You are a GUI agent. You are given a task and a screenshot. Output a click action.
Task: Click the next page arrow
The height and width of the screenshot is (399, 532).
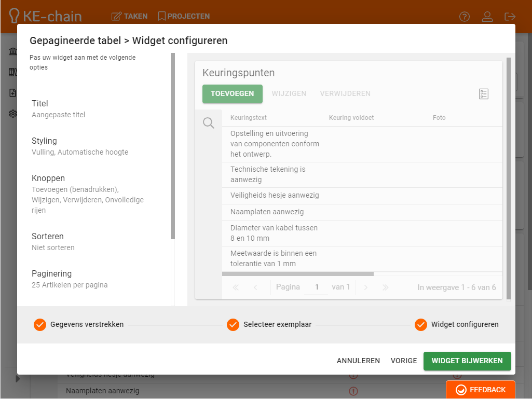click(x=365, y=287)
